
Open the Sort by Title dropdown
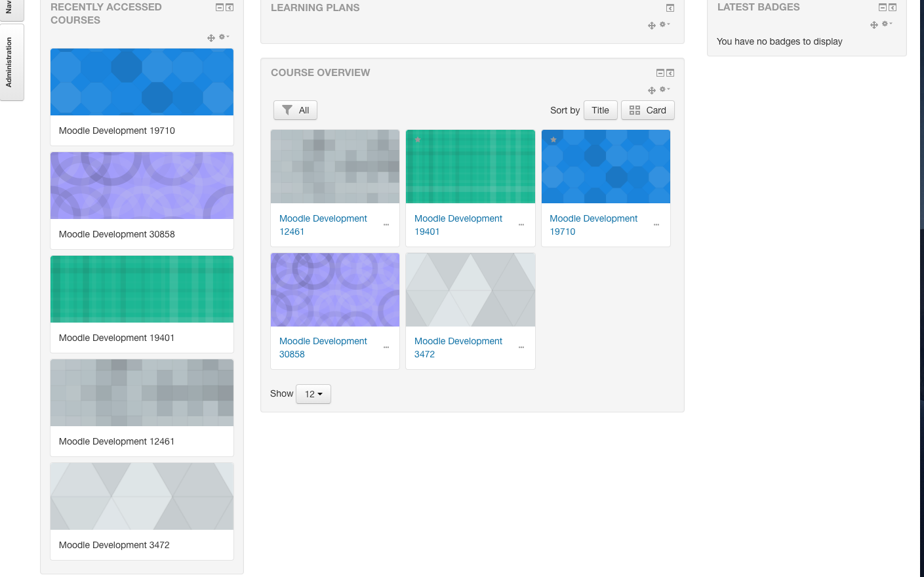(x=601, y=110)
